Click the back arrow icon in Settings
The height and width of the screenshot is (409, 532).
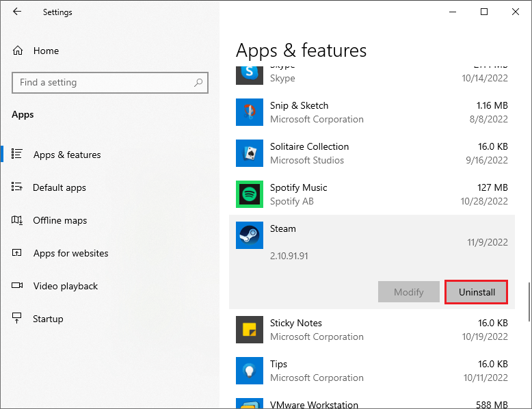tap(17, 12)
